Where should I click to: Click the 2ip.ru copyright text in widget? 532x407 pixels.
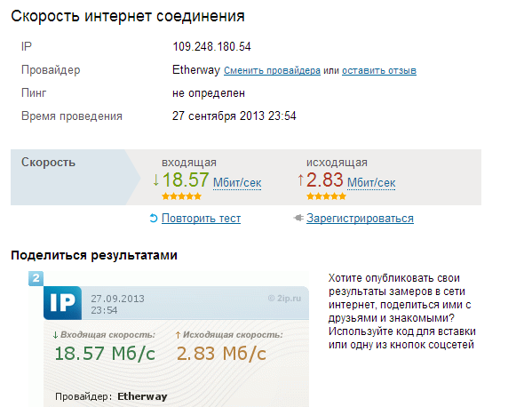(284, 299)
